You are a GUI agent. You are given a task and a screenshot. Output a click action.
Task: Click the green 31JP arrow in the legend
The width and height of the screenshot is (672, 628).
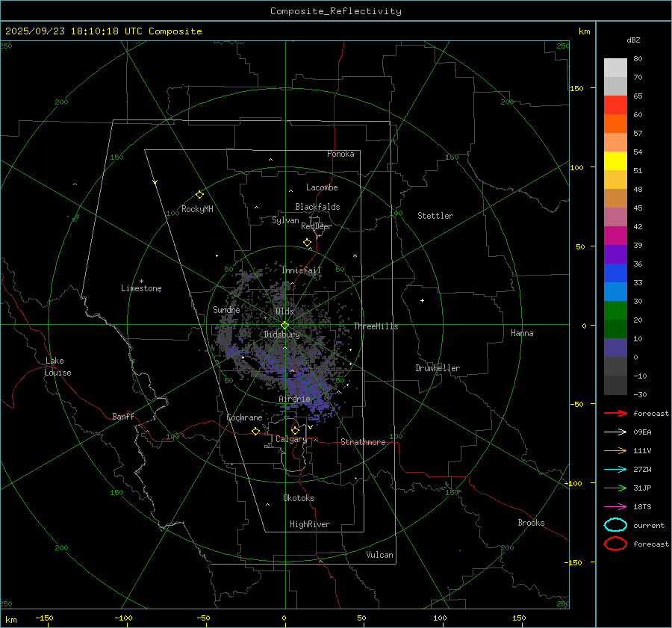tap(615, 488)
